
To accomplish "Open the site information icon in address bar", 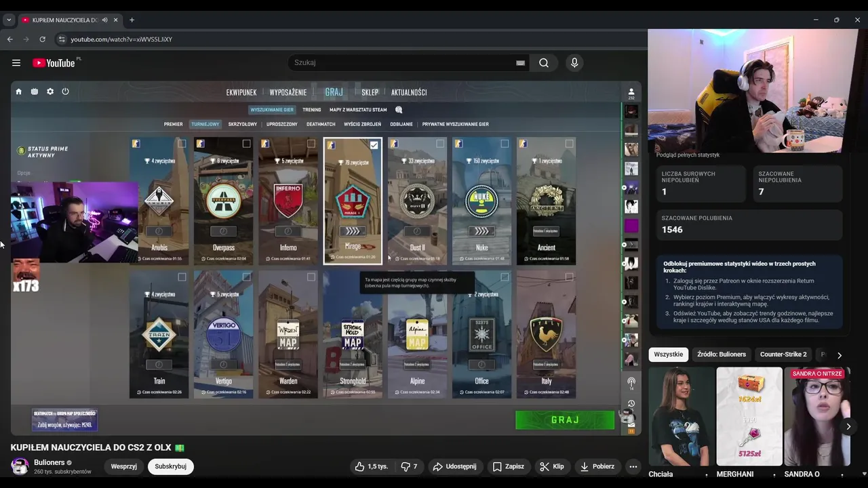I will pyautogui.click(x=62, y=39).
